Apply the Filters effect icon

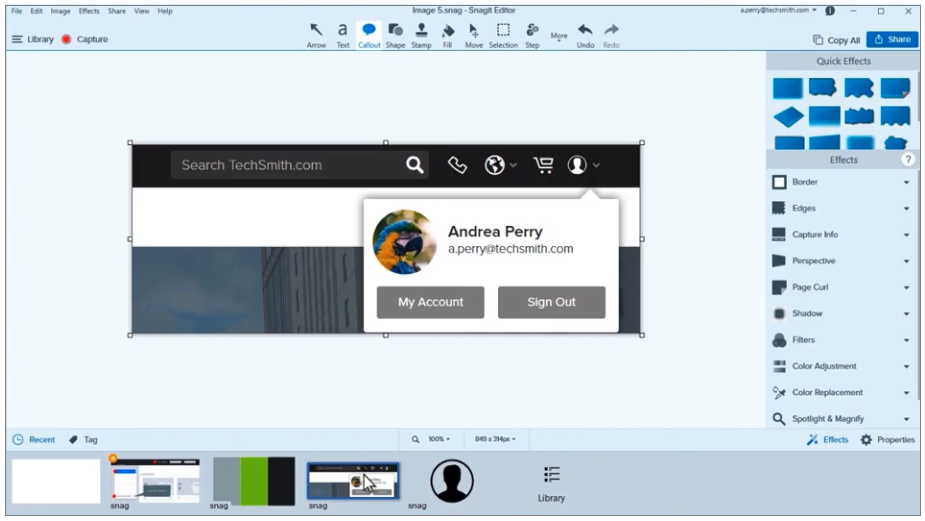(x=779, y=340)
